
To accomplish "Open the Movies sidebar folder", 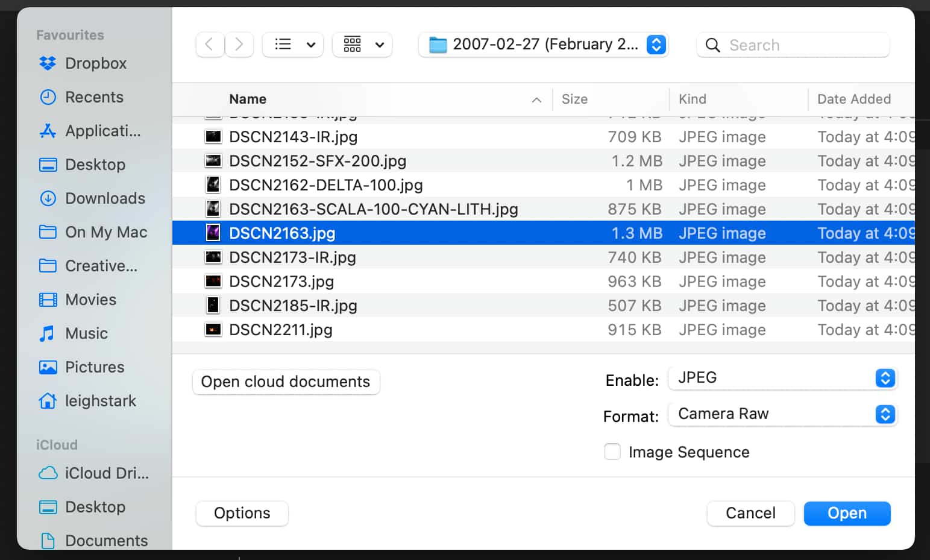I will (x=90, y=300).
